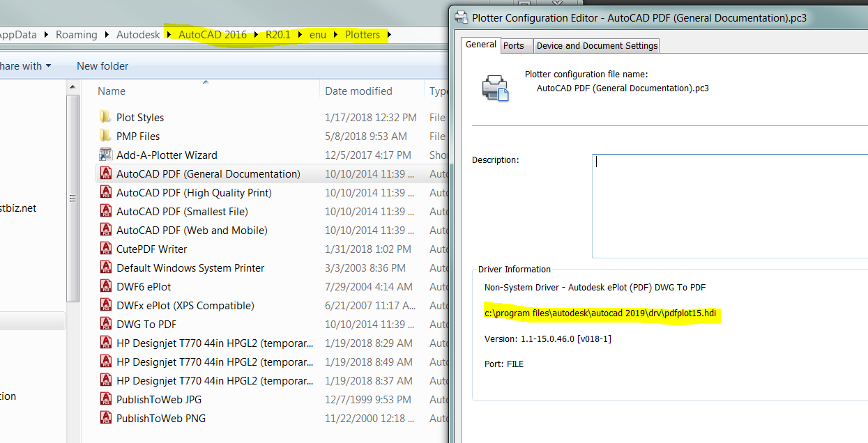
Task: Open Device and Document Settings tab
Action: click(596, 45)
